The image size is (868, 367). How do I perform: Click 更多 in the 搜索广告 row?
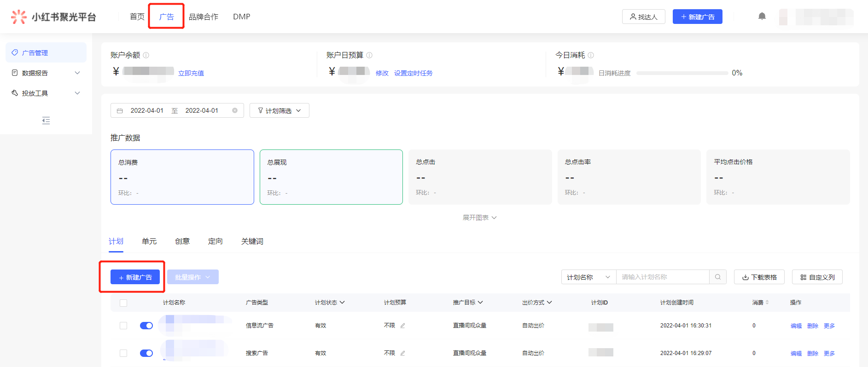click(x=829, y=353)
